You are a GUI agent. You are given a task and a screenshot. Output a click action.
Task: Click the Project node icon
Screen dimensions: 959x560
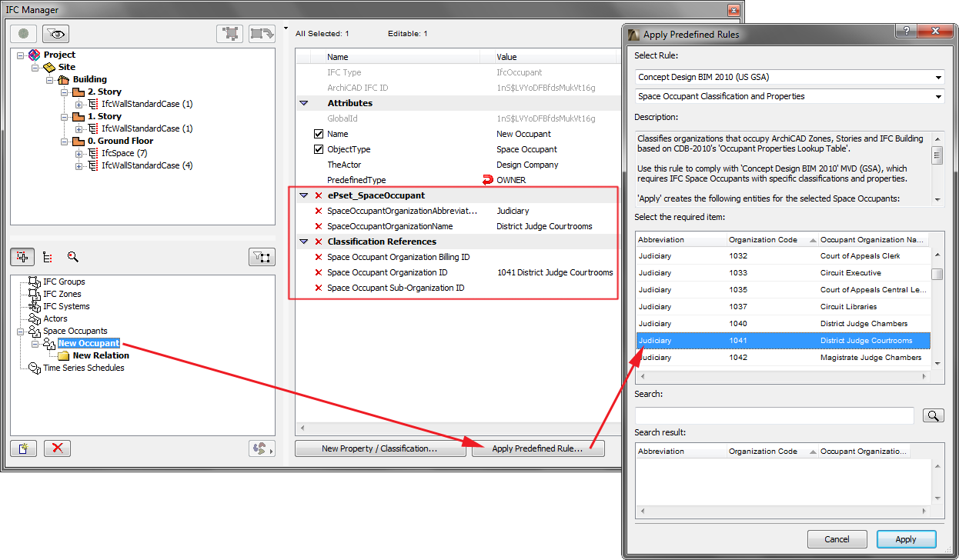point(34,55)
